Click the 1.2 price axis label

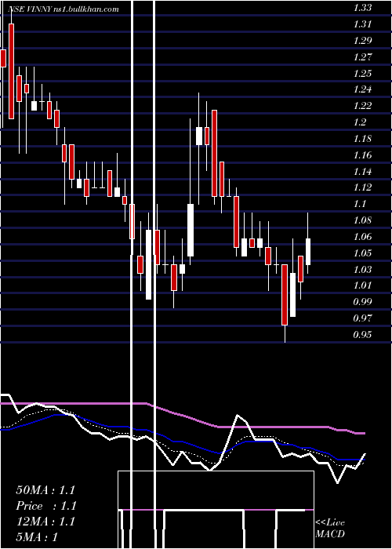tap(360, 122)
